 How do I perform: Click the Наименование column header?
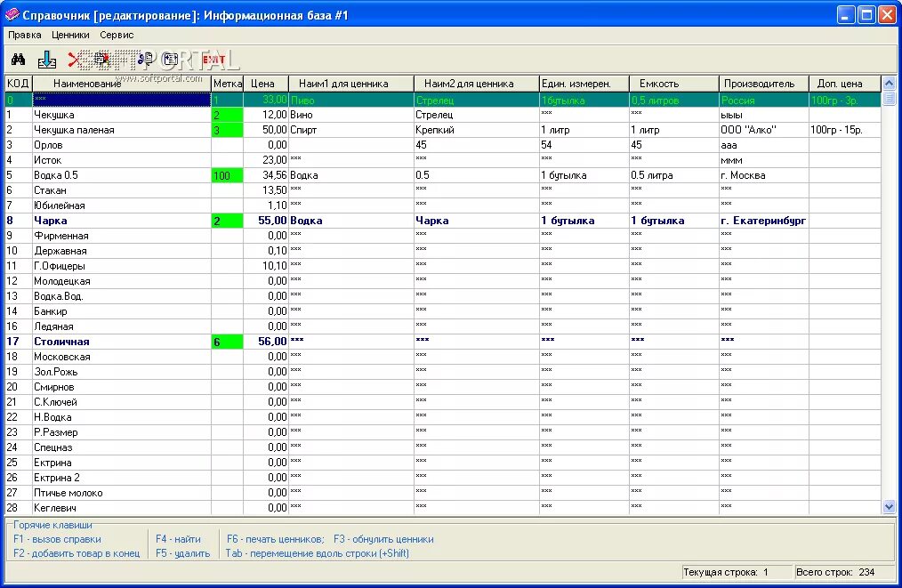tap(122, 84)
